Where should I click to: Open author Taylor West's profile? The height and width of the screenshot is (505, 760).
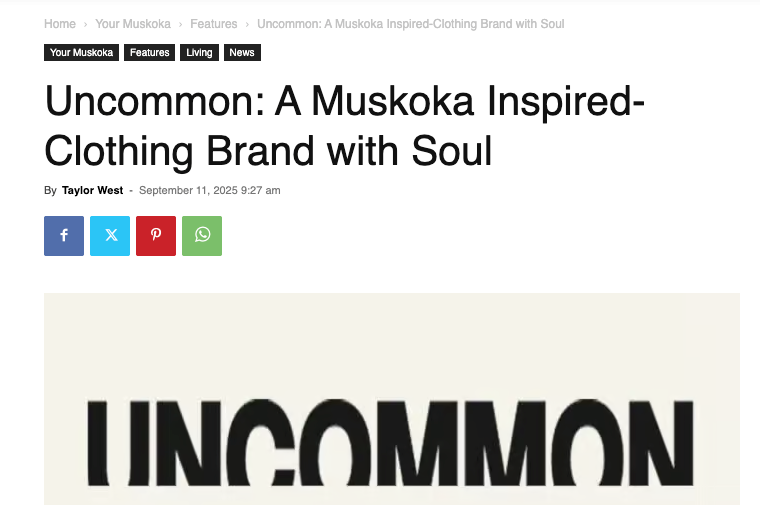pos(92,190)
